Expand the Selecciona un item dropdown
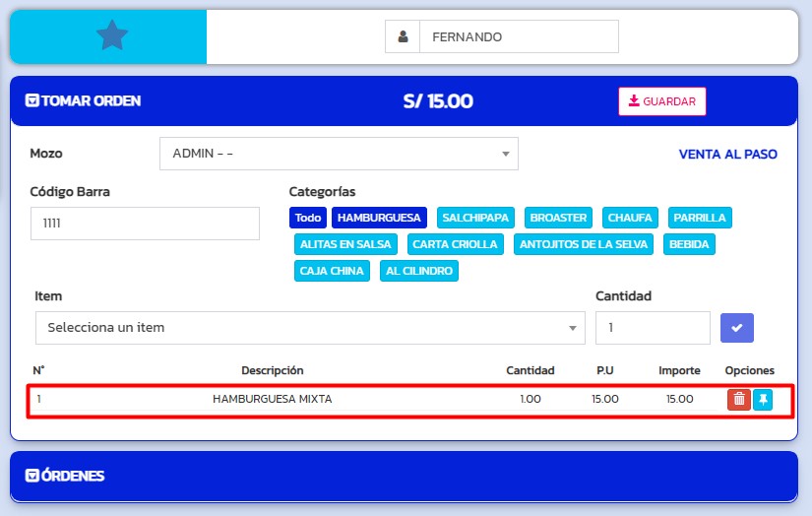The width and height of the screenshot is (812, 516). click(x=309, y=328)
